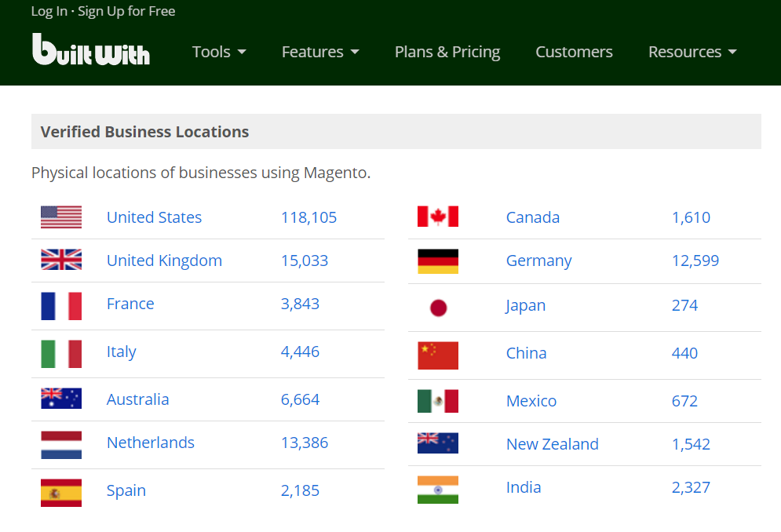The width and height of the screenshot is (781, 532).
Task: Click the 2,327 count for India
Action: pyautogui.click(x=691, y=487)
